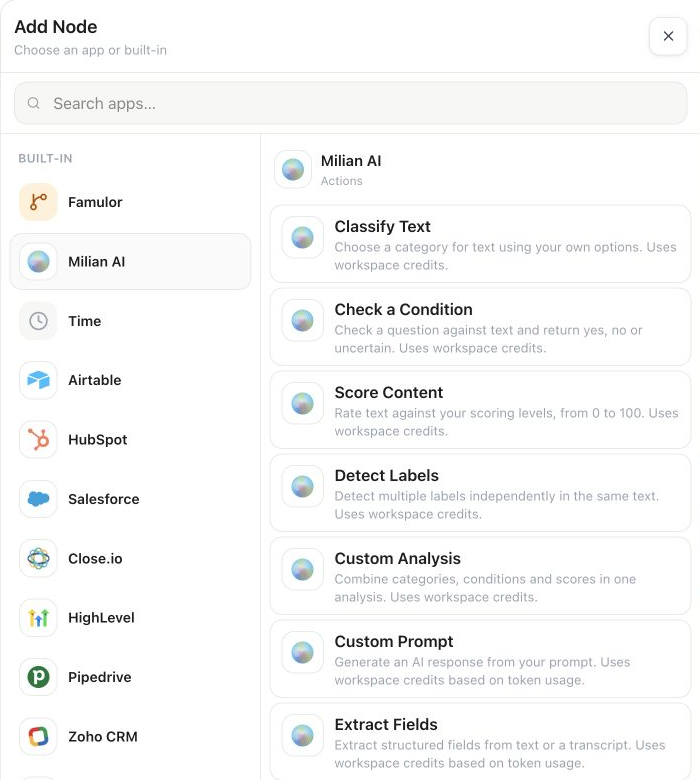Choose the Zoho CRM icon
This screenshot has height=780, width=700.
[x=38, y=736]
